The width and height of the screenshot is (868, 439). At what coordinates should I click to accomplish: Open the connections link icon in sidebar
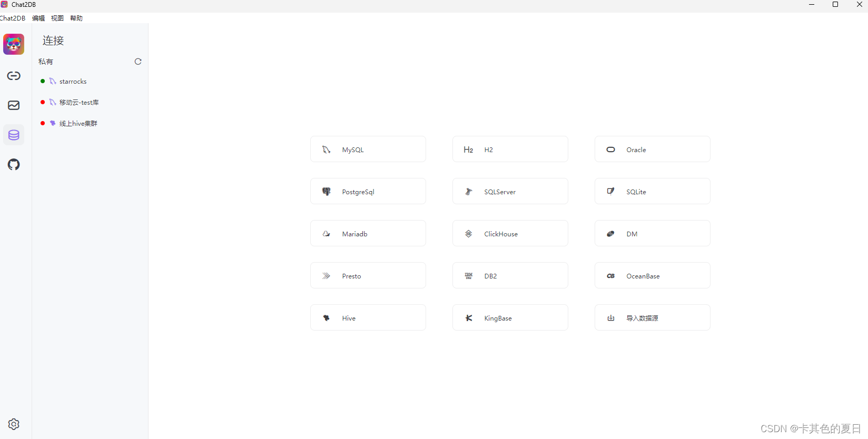(14, 76)
